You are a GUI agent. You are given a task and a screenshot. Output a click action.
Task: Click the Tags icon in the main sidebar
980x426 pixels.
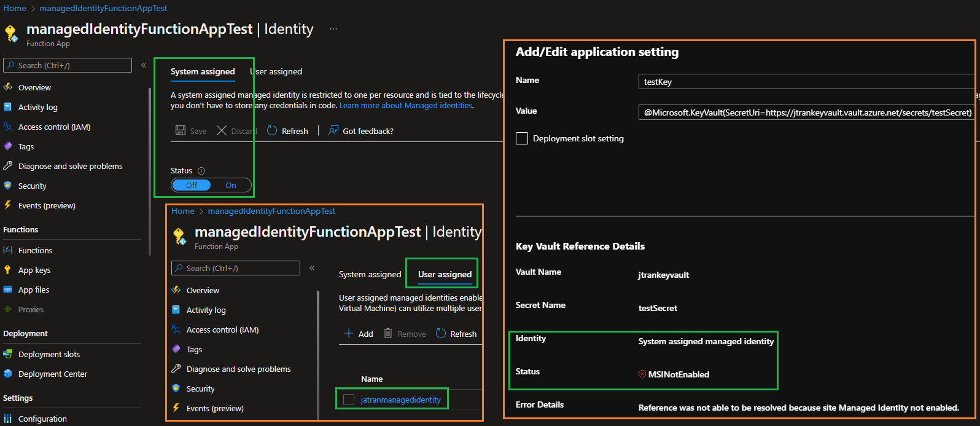click(8, 146)
